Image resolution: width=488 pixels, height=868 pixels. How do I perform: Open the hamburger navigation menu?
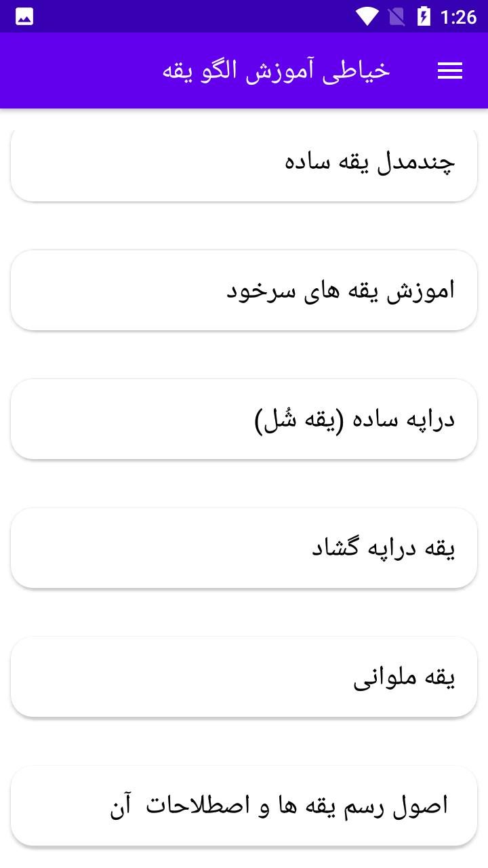[x=450, y=71]
